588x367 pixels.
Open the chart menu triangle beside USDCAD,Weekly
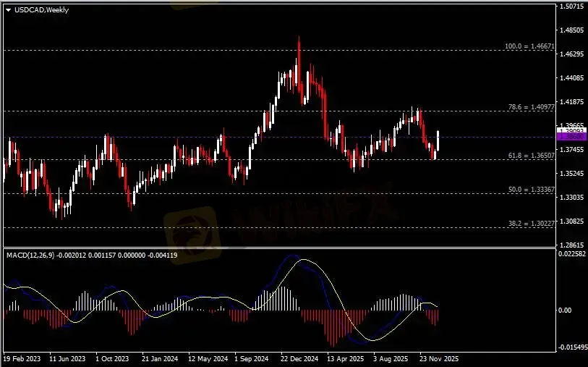pos(8,10)
